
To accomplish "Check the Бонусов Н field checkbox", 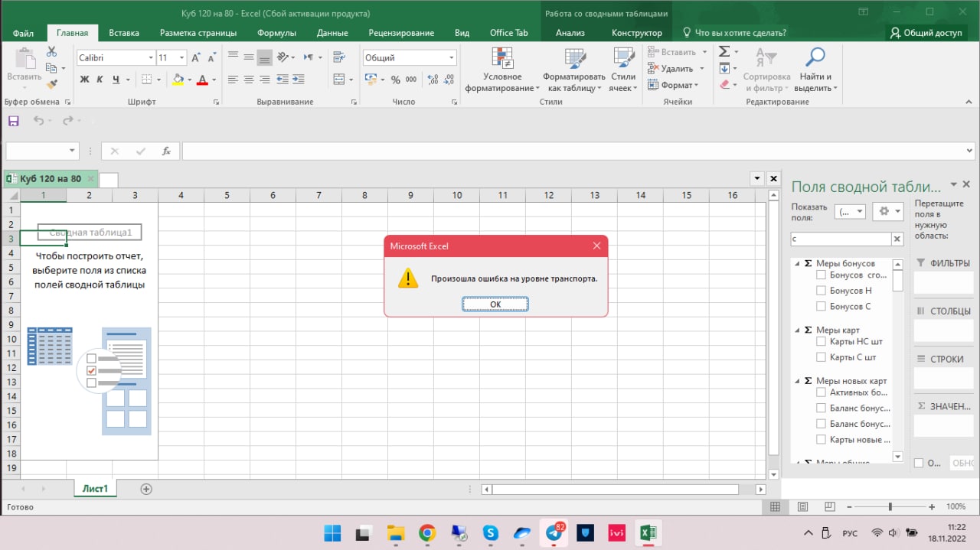I will click(x=821, y=291).
